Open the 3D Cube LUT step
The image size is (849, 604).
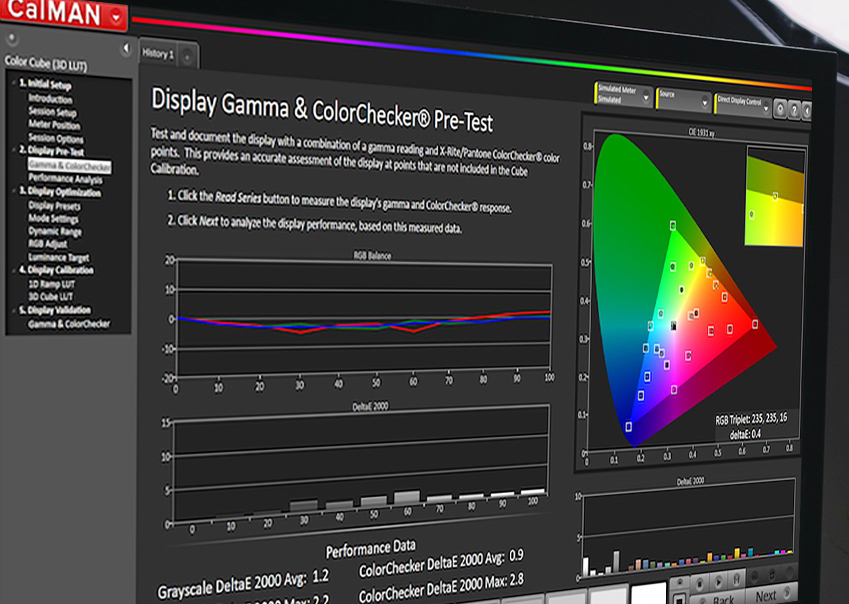click(x=50, y=297)
